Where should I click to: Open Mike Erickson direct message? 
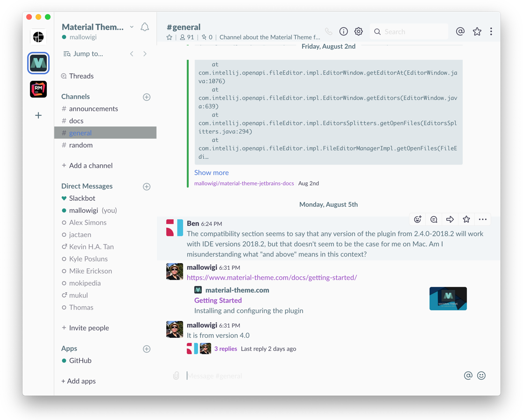coord(105,271)
